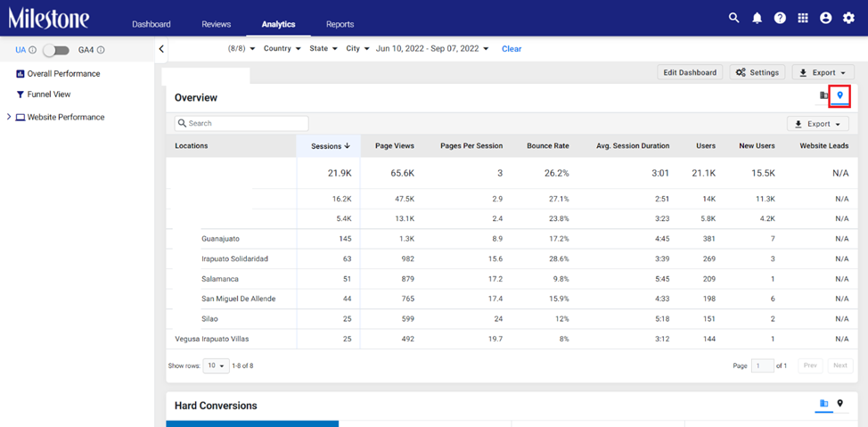Switch to the Reviews tab
Image resolution: width=868 pixels, height=427 pixels.
pyautogui.click(x=216, y=24)
